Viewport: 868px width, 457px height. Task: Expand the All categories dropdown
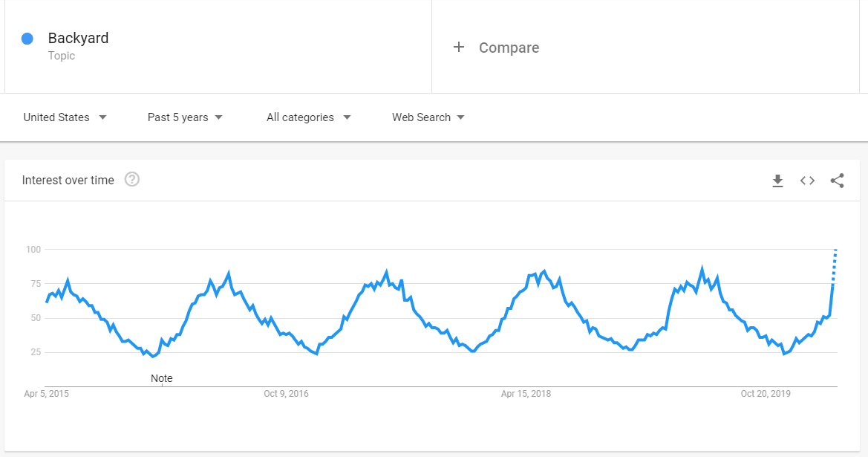click(x=308, y=117)
